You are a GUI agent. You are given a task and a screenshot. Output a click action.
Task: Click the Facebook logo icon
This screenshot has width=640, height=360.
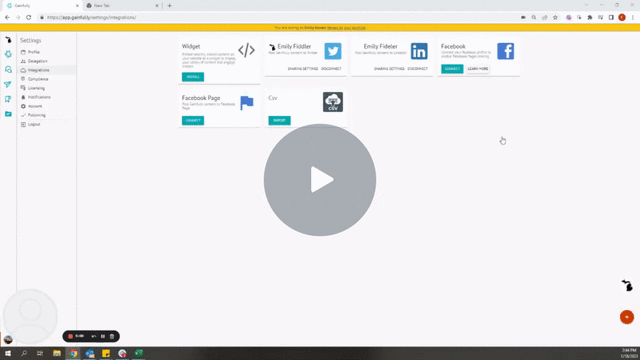coord(505,51)
